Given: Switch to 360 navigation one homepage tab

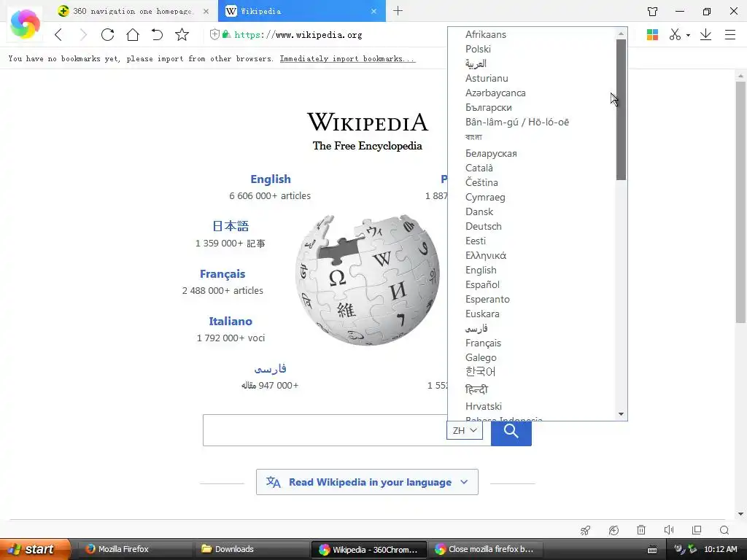Looking at the screenshot, I should point(133,11).
